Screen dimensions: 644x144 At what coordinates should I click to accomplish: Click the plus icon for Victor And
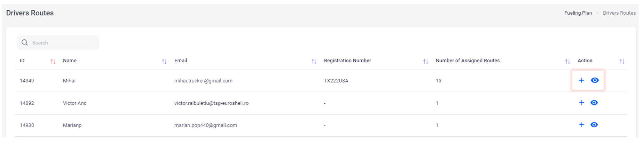tap(581, 103)
